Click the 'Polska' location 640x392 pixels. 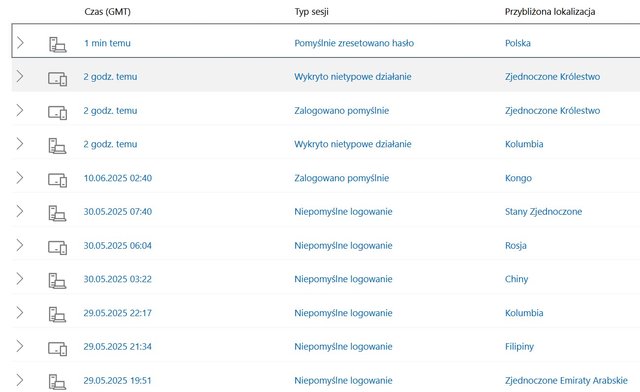(x=518, y=43)
